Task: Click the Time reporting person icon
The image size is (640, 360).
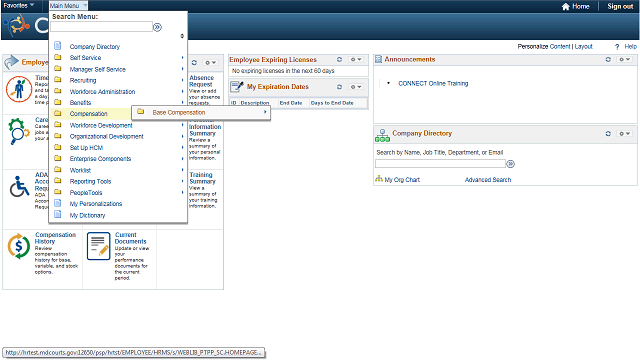Action: pos(19,89)
